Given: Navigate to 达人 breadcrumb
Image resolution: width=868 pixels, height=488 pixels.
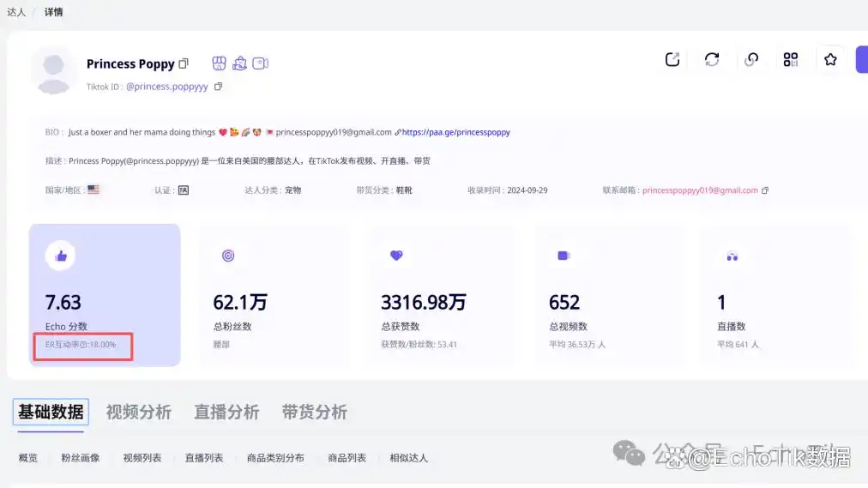Looking at the screenshot, I should [16, 12].
